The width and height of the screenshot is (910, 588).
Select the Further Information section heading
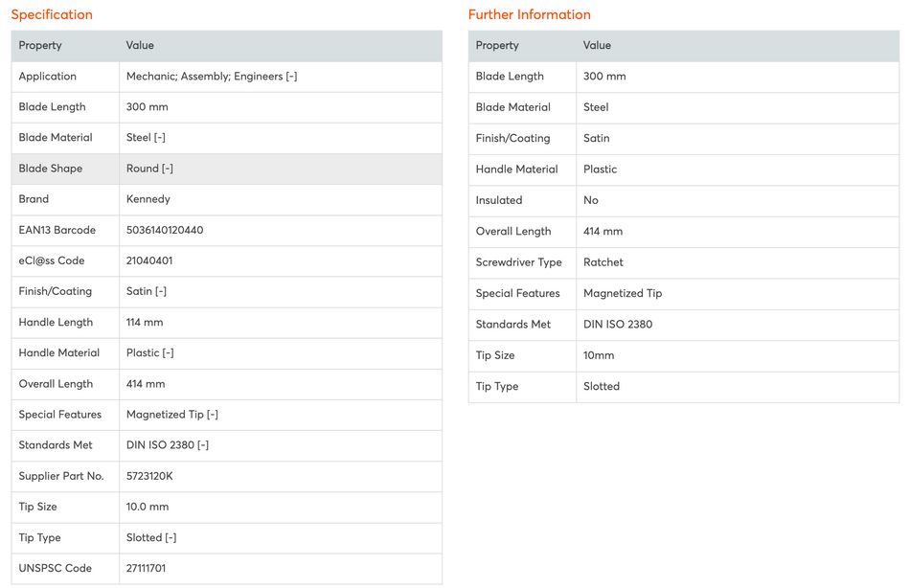click(x=529, y=14)
